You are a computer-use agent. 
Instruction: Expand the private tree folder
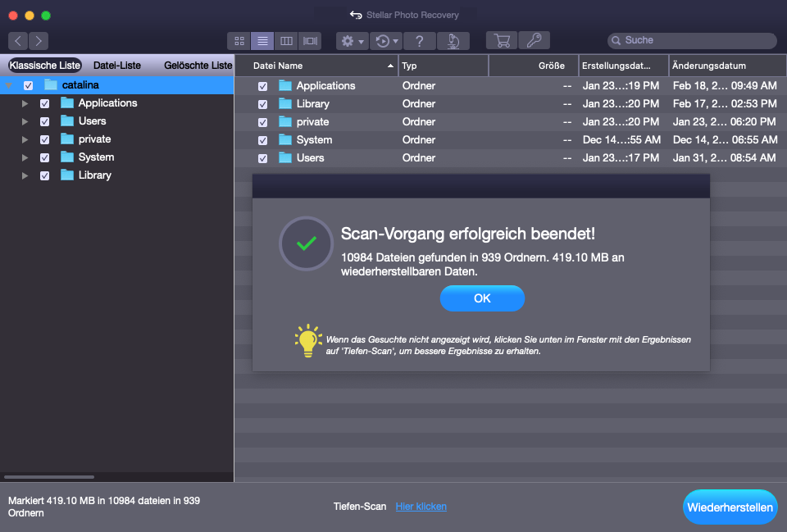point(25,139)
